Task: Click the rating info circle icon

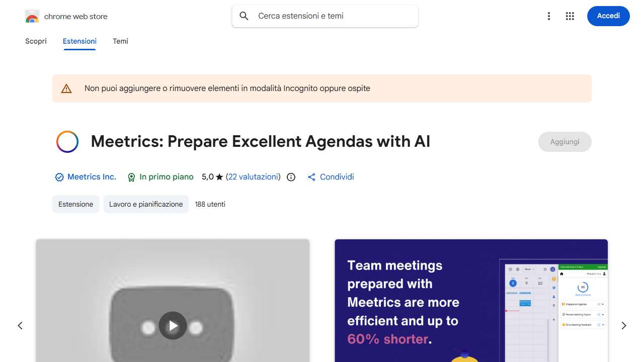Action: (291, 177)
